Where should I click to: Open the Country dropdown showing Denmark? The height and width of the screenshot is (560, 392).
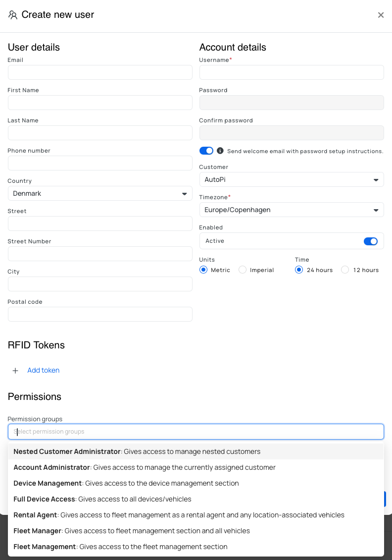pyautogui.click(x=100, y=193)
